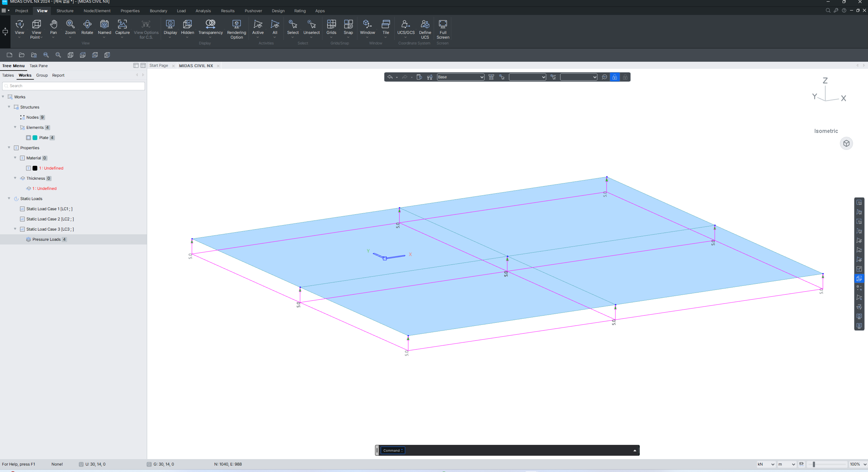Click the Undo arrow in floating toolbar
This screenshot has height=472, width=868.
point(390,77)
